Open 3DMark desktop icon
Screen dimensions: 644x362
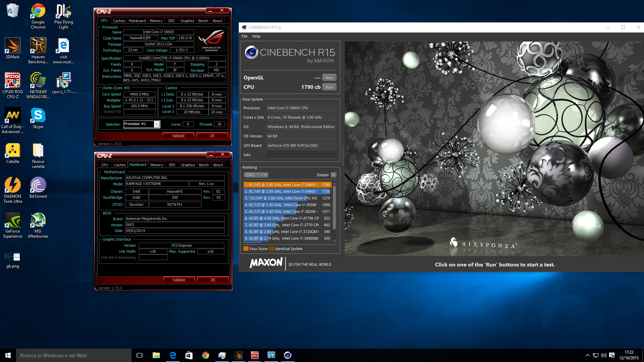[12, 48]
